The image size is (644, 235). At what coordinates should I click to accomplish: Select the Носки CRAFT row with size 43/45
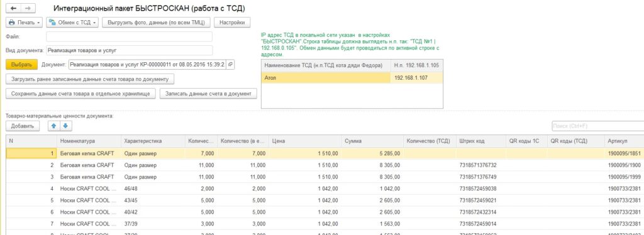[325, 200]
